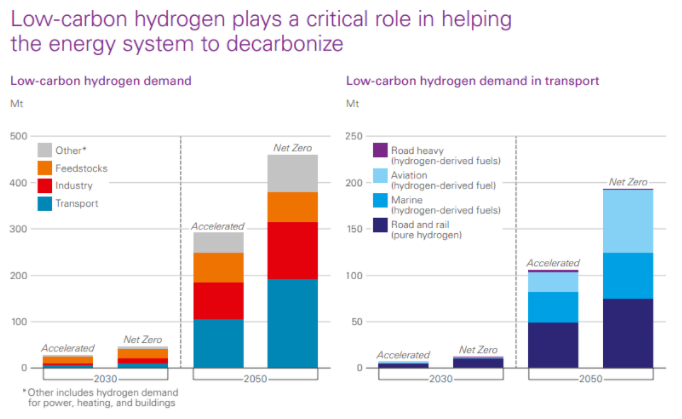Click the red Industry legend swatch
Viewport: 682px width, 419px height.
pos(45,186)
